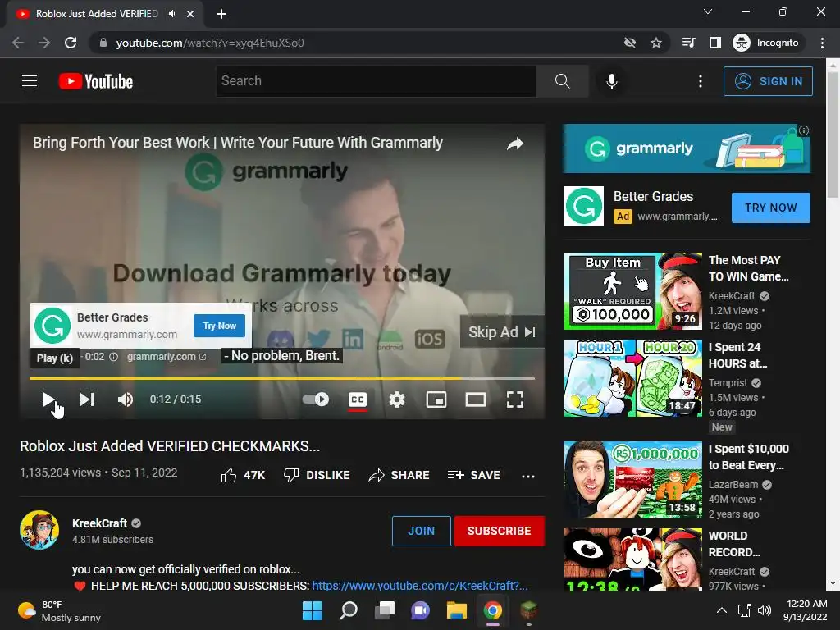Seek on the yellow ad progress bar

point(282,378)
